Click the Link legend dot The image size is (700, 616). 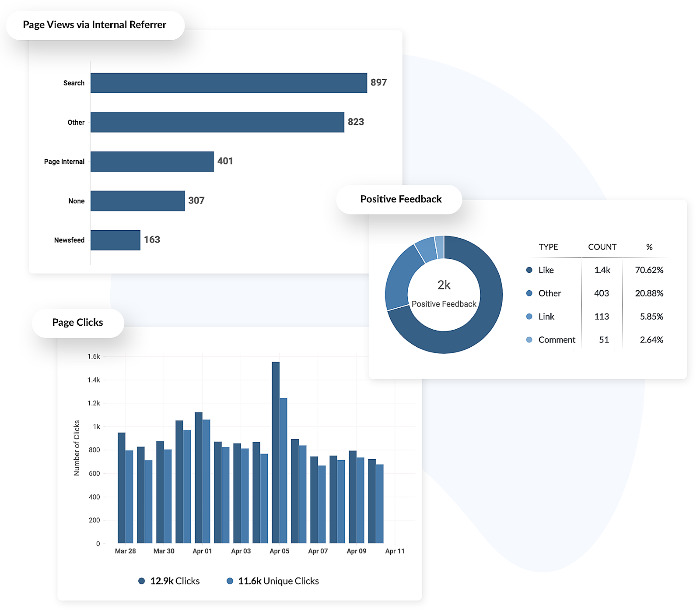pyautogui.click(x=529, y=317)
